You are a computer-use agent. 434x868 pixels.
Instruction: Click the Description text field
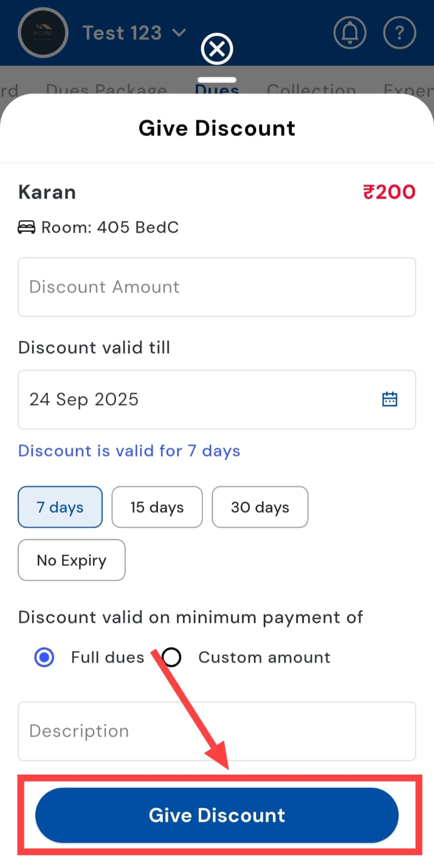[x=217, y=731]
